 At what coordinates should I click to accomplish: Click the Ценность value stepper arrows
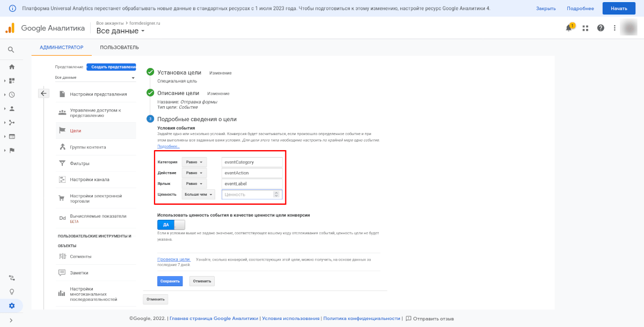(276, 195)
